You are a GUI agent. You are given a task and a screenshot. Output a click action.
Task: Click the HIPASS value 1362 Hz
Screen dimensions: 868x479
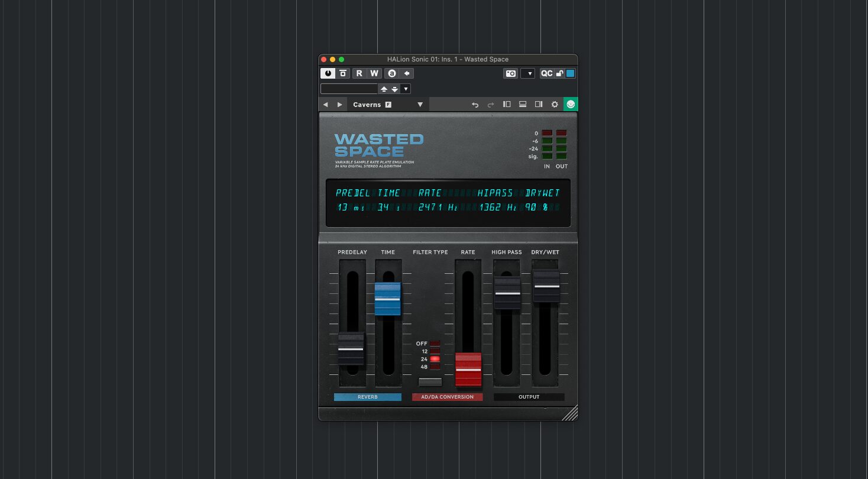(498, 208)
